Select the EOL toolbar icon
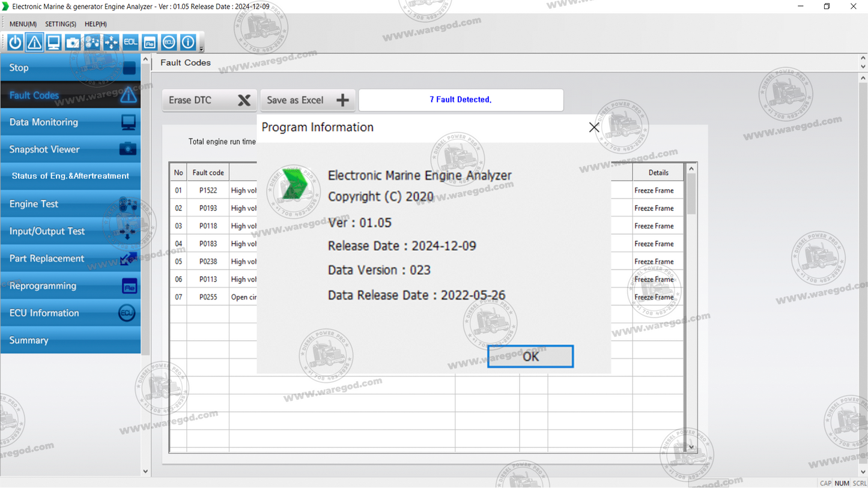The height and width of the screenshot is (488, 868). (x=130, y=42)
